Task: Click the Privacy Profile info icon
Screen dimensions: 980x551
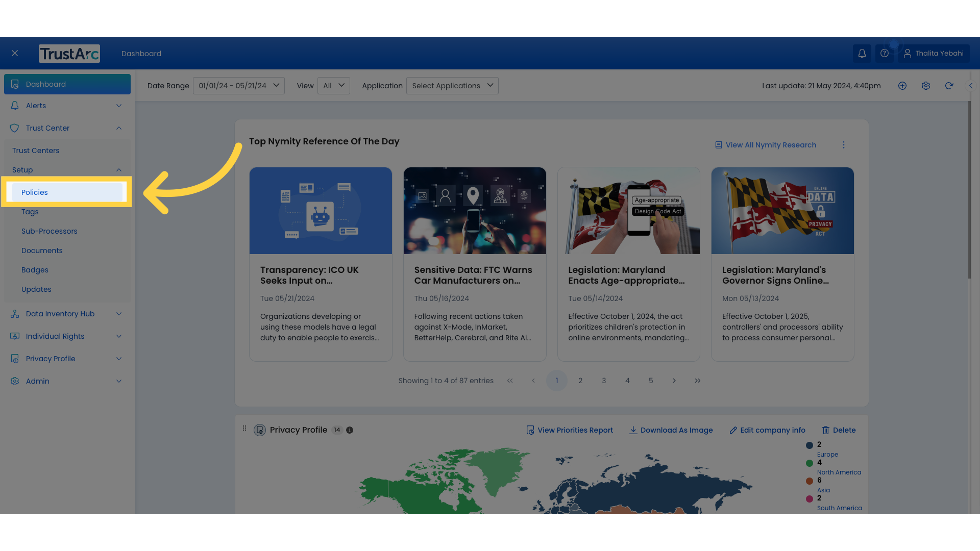Action: 350,430
